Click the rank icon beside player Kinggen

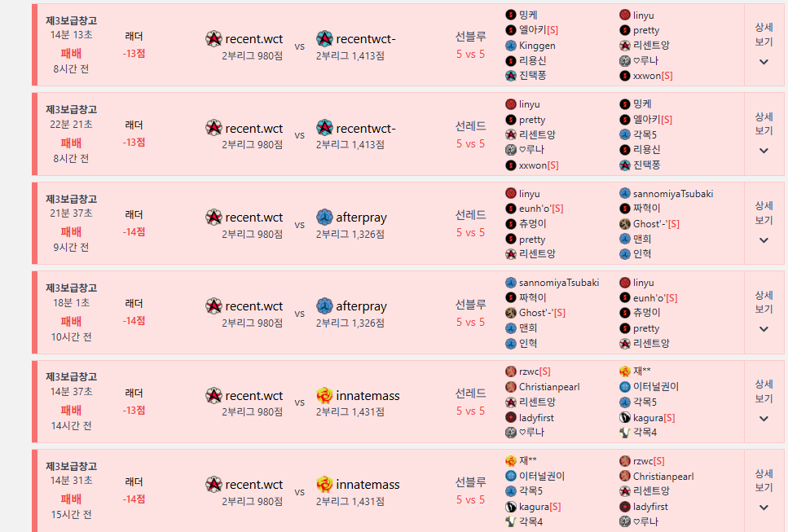click(511, 46)
